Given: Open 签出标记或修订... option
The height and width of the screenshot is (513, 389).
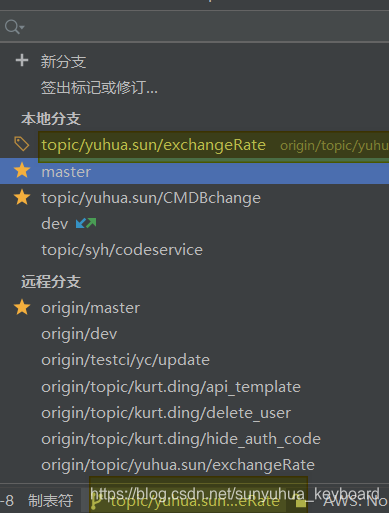Looking at the screenshot, I should pos(99,88).
